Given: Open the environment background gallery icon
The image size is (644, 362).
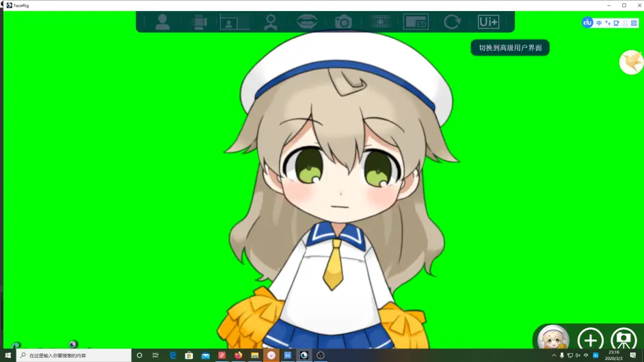Looking at the screenshot, I should coord(234,22).
